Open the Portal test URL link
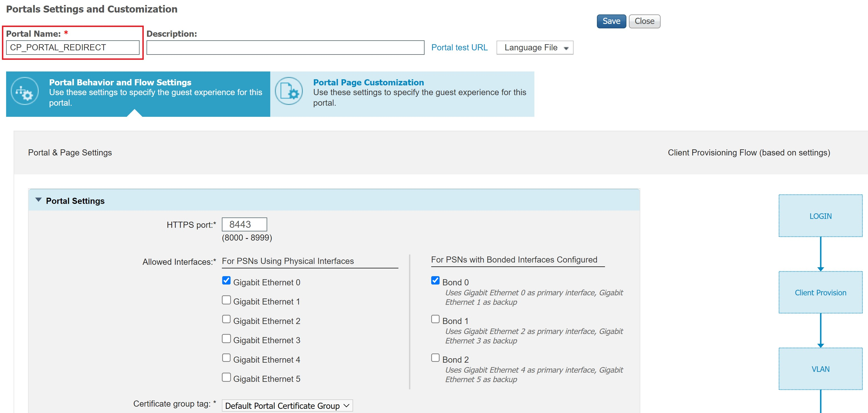868x413 pixels. 459,47
